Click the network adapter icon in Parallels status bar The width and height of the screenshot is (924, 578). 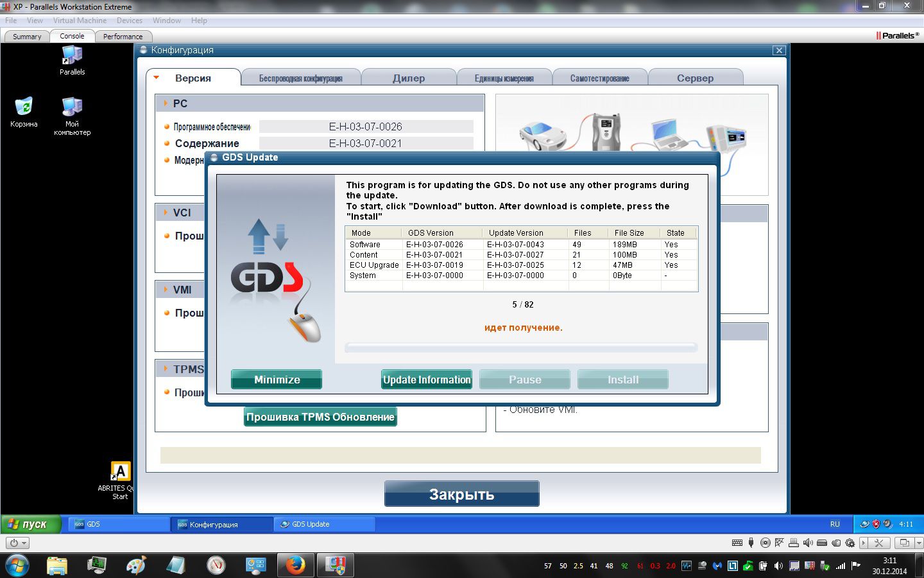pyautogui.click(x=780, y=543)
